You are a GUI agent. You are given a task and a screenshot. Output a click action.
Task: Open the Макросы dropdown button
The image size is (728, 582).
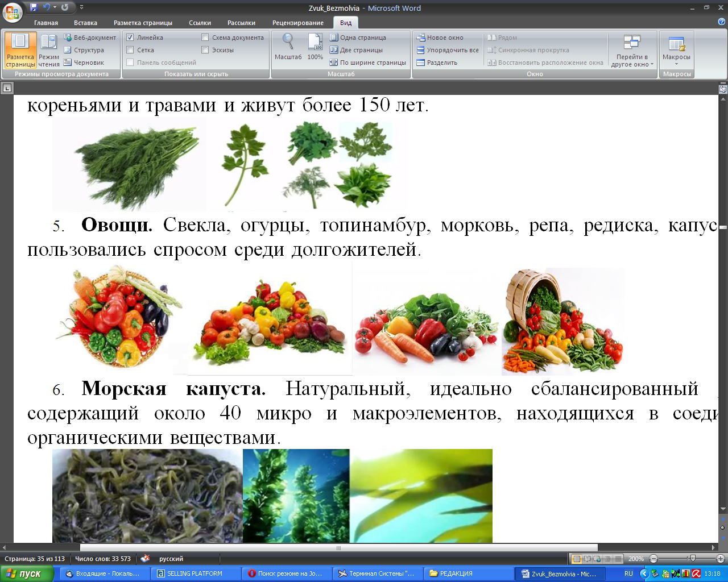tap(676, 50)
